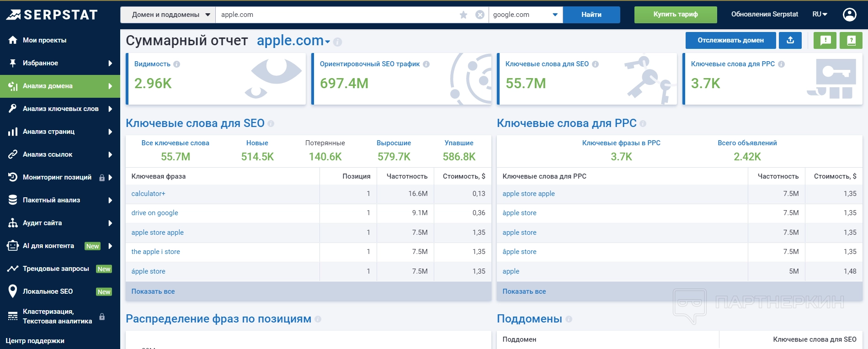Open the apple PPC keyword link
Image resolution: width=868 pixels, height=349 pixels.
coord(511,271)
